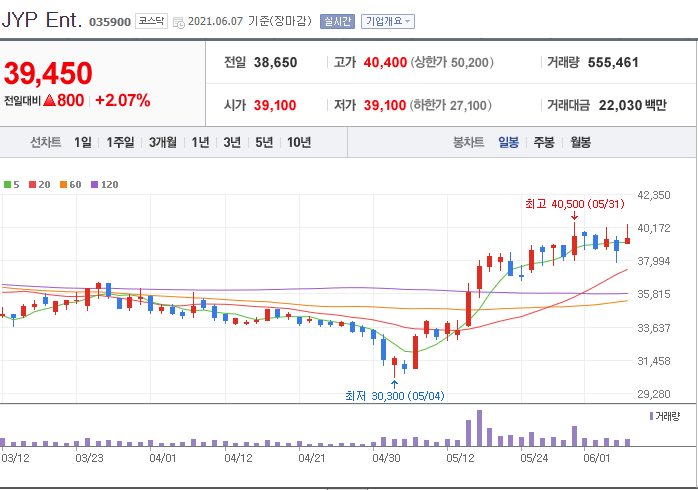Select the 1일 line chart period

[82, 142]
